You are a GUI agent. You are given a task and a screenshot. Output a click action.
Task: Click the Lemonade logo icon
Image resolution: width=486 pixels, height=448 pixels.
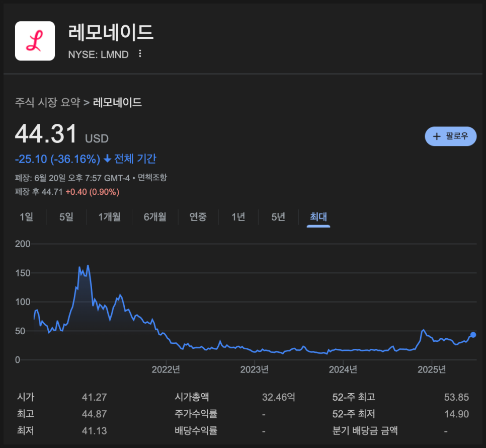pyautogui.click(x=35, y=41)
